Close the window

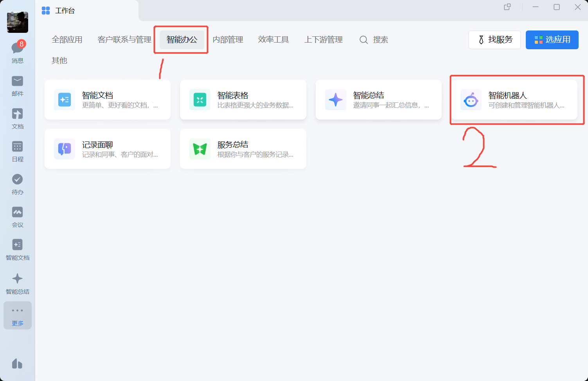tap(578, 7)
